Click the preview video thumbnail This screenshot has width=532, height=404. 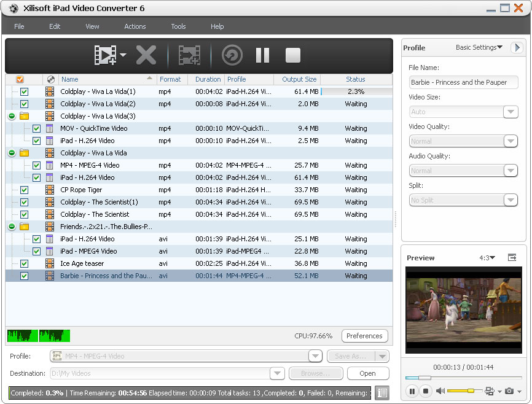(x=463, y=310)
